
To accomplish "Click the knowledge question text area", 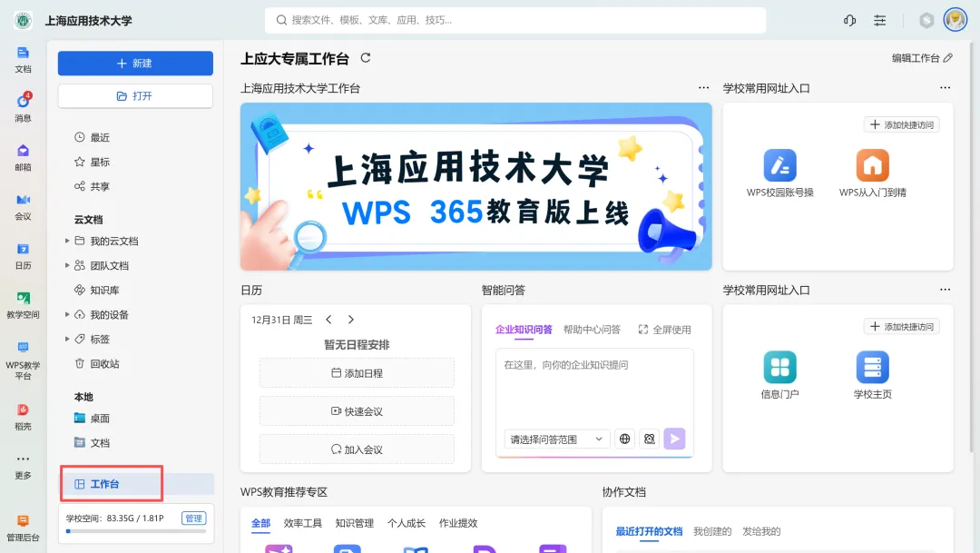I will tap(594, 388).
